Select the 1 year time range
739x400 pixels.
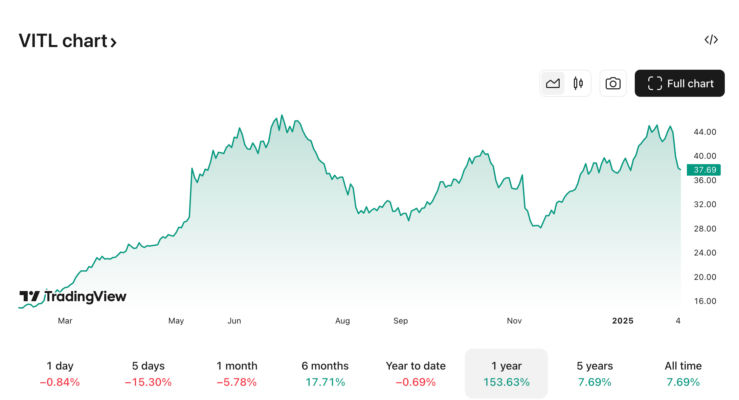pos(506,373)
